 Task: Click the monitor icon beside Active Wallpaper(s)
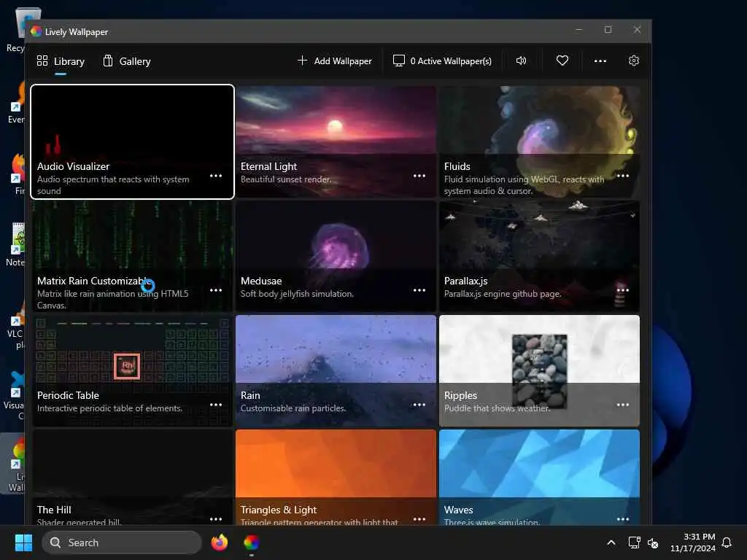399,61
